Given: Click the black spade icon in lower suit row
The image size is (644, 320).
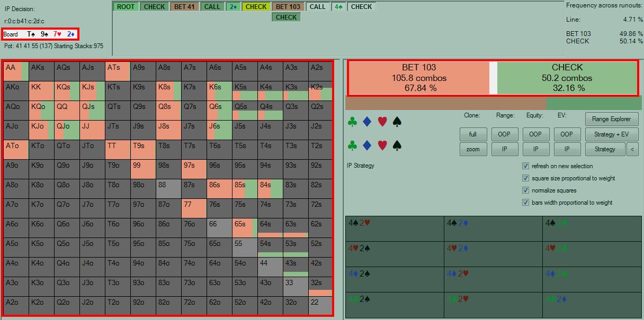Looking at the screenshot, I should click(397, 145).
